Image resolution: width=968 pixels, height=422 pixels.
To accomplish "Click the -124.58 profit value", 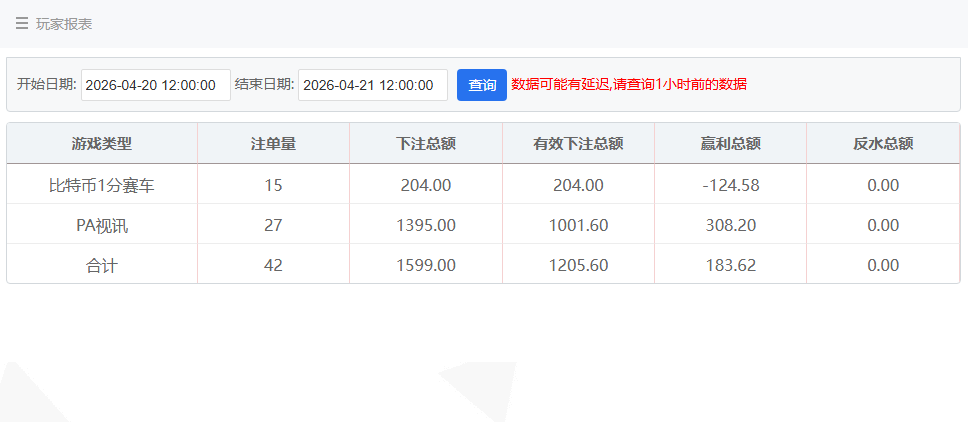I will point(730,185).
